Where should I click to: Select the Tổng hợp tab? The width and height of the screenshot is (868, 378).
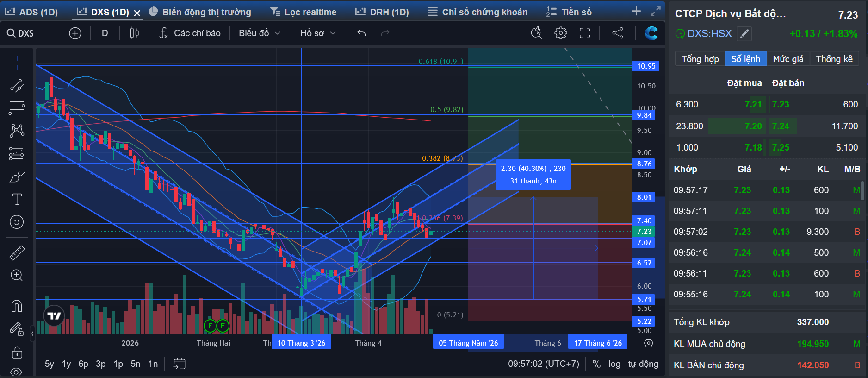pos(700,59)
